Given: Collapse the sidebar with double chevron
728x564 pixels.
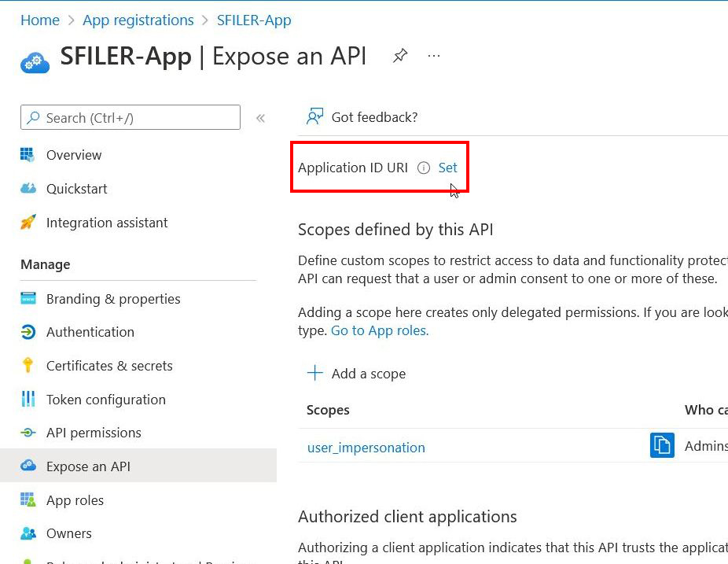Looking at the screenshot, I should point(260,118).
